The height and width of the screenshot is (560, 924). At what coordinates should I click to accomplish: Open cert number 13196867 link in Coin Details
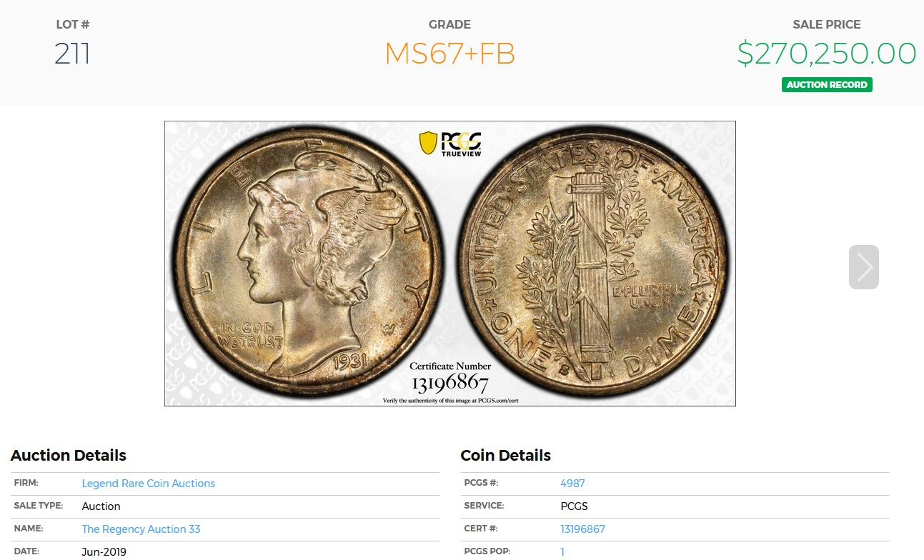pyautogui.click(x=582, y=529)
